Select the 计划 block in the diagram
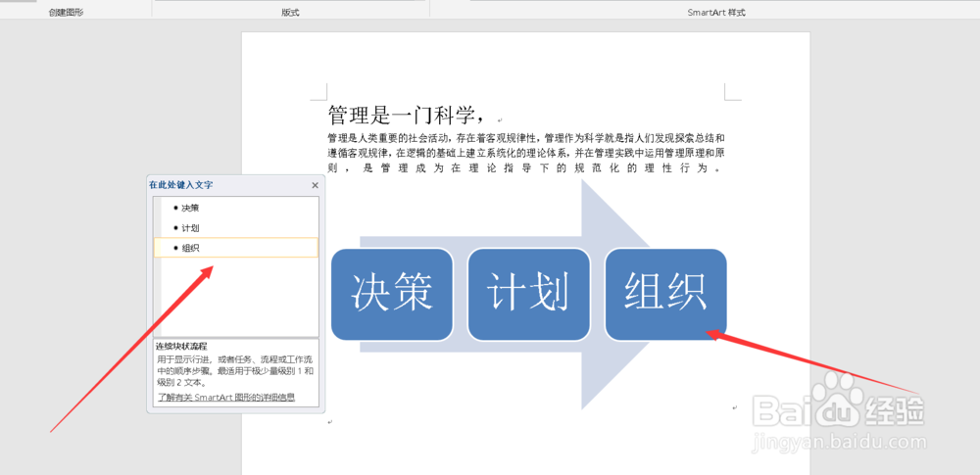 click(x=529, y=295)
